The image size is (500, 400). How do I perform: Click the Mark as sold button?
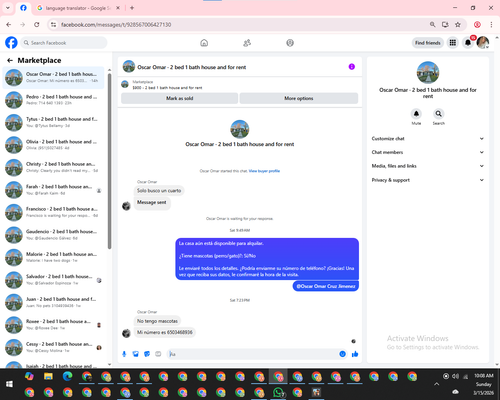179,98
